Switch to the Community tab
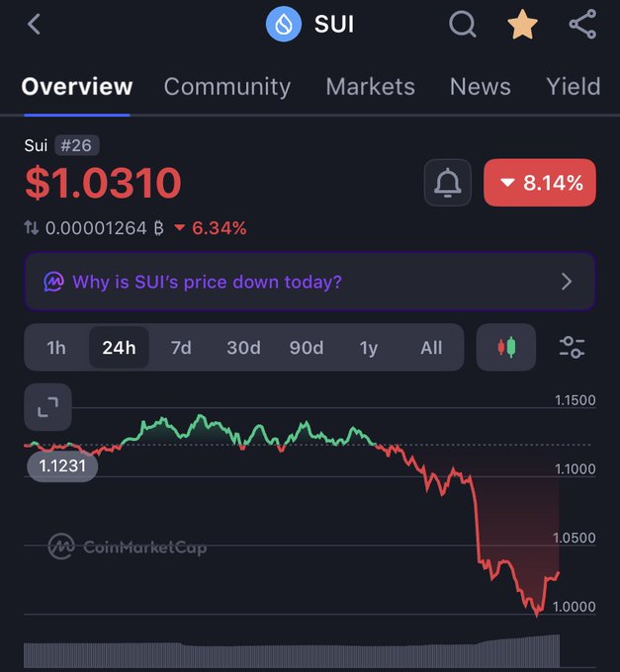Image resolution: width=620 pixels, height=672 pixels. 226,87
